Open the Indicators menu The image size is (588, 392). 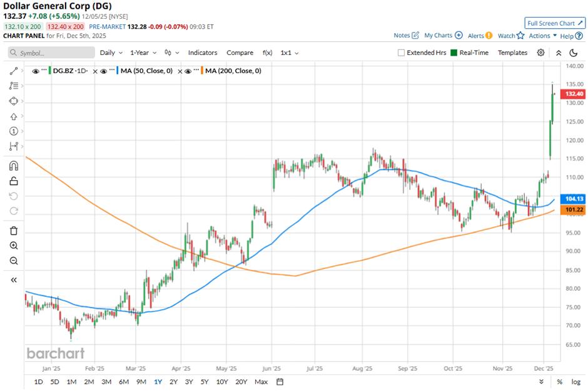pos(203,53)
